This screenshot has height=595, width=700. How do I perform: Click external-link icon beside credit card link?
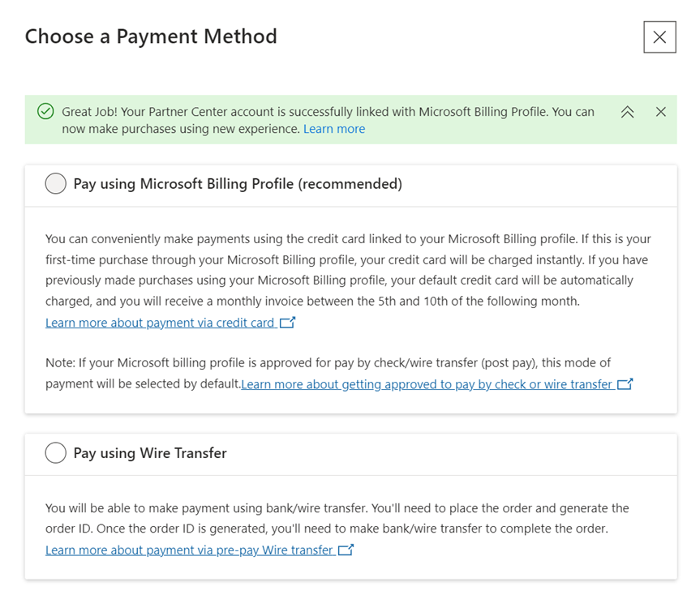287,323
